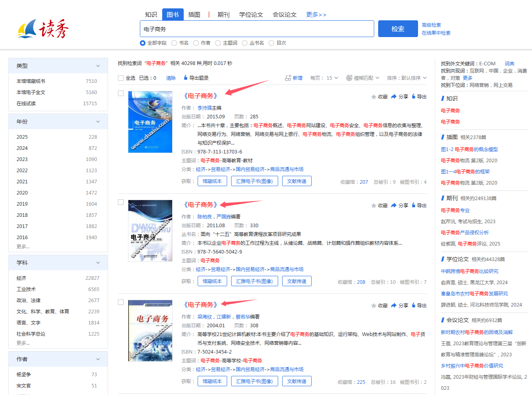The image size is (532, 395).
Task: Click the 新增 add icon
Action: point(288,78)
